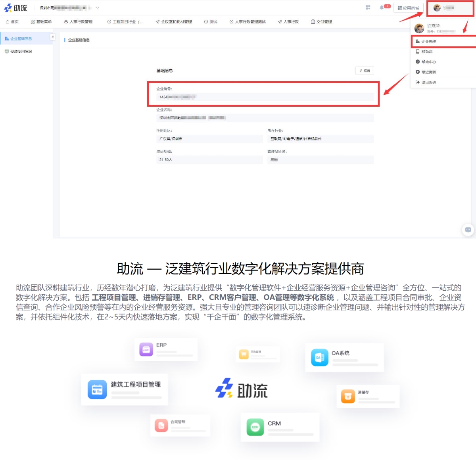Click the 助流 logo in header
Viewport: 476px width, 460px height.
(x=16, y=8)
